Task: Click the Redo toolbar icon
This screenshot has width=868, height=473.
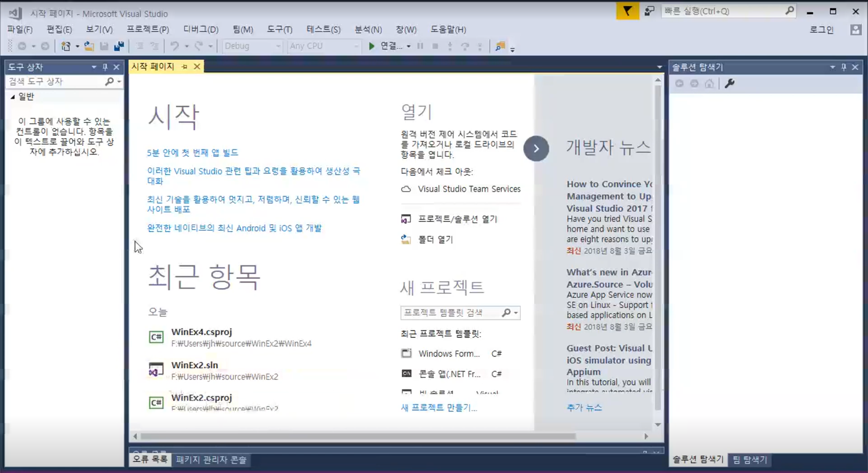Action: (199, 46)
